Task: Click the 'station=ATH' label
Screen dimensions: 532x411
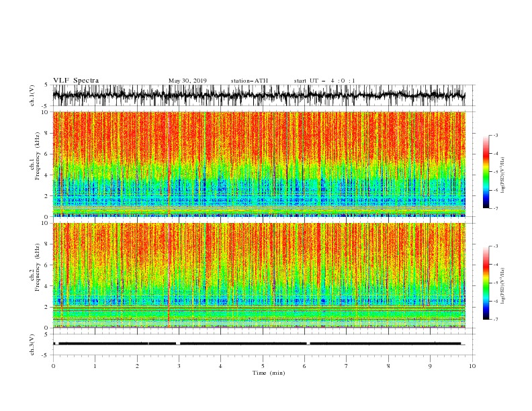Action: click(249, 81)
